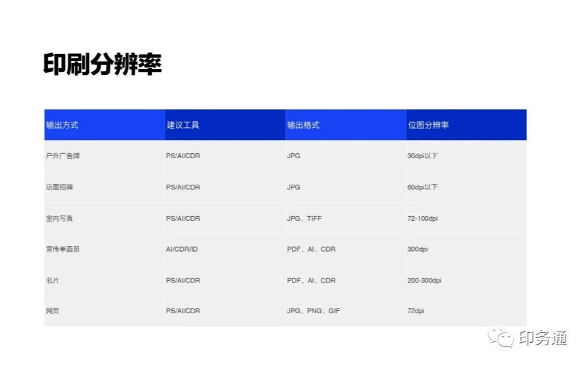Viewport: 588px width, 367px height.
Task: Select the 200-300dpi resolution value
Action: tap(424, 281)
